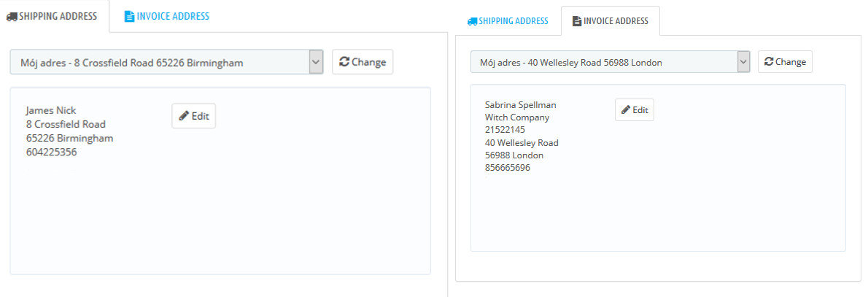Click the arrow of the Birmingham address selector
The width and height of the screenshot is (868, 297).
[316, 63]
